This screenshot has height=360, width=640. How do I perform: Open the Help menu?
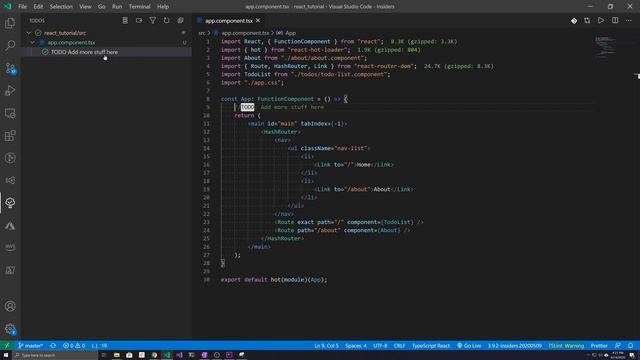163,7
